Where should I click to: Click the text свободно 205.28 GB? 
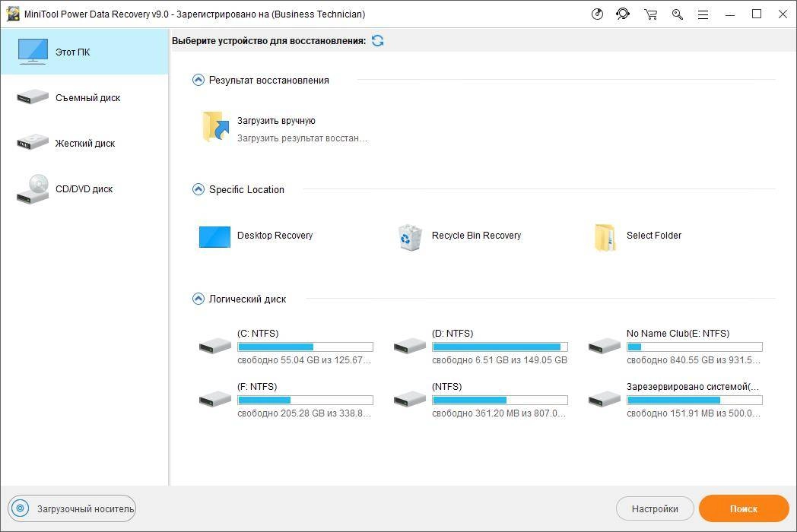point(281,413)
